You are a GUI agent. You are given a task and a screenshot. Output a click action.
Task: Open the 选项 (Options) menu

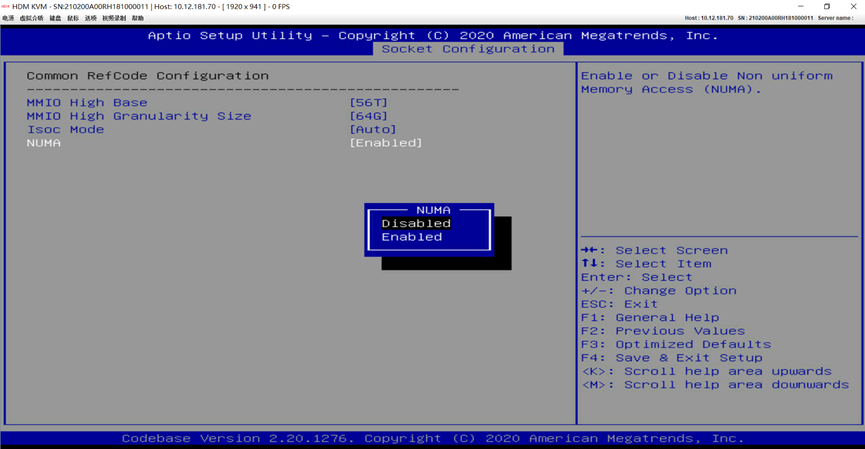tap(91, 18)
